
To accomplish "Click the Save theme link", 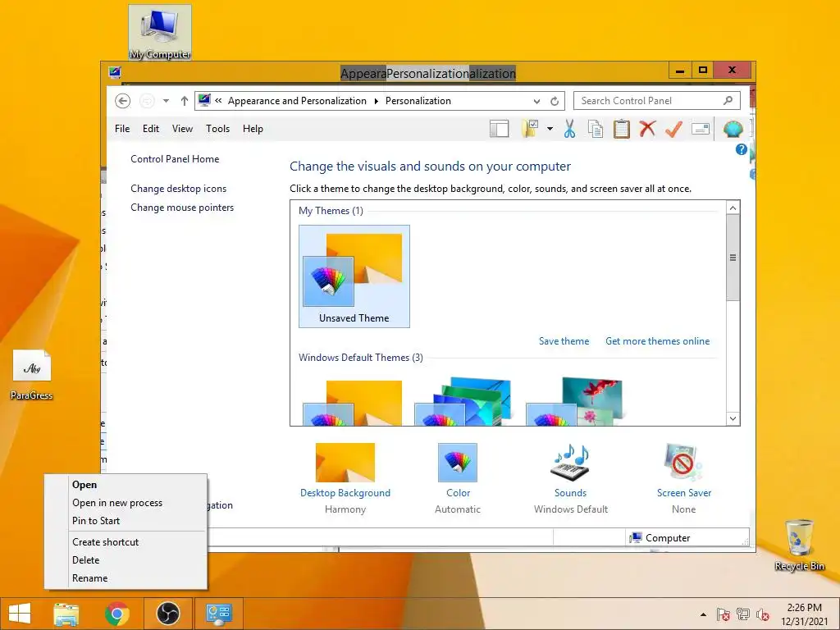I will [x=564, y=341].
